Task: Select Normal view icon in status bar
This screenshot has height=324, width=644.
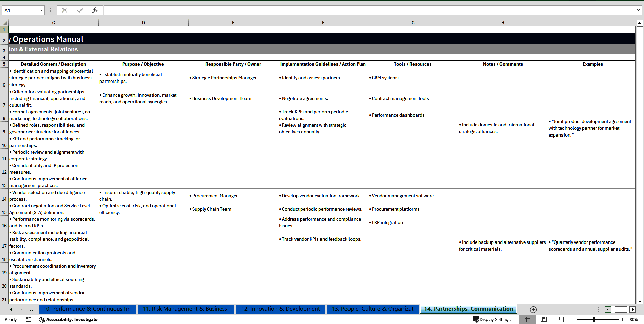Action: pos(527,319)
